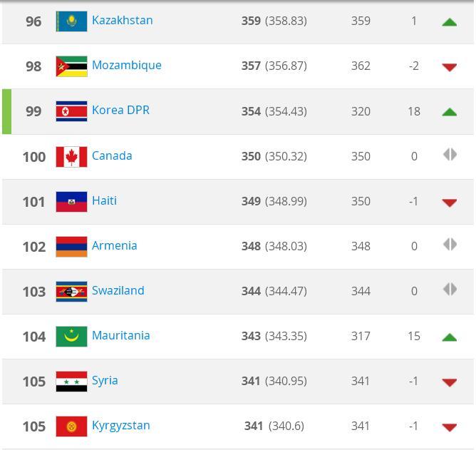Click the Mozambique flag icon

(x=72, y=66)
